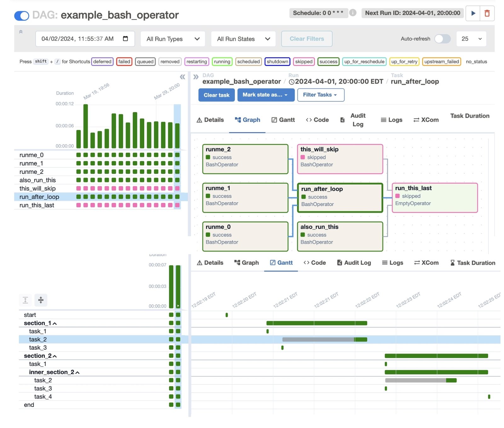Switch to upper Details tab
The image size is (504, 428).
point(210,120)
